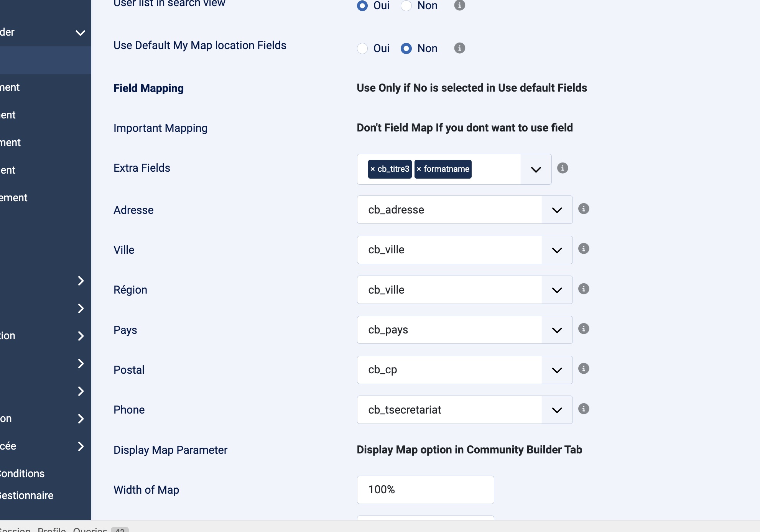Click info icon beside Extra Fields
Viewport: 760px width, 532px height.
tap(562, 168)
